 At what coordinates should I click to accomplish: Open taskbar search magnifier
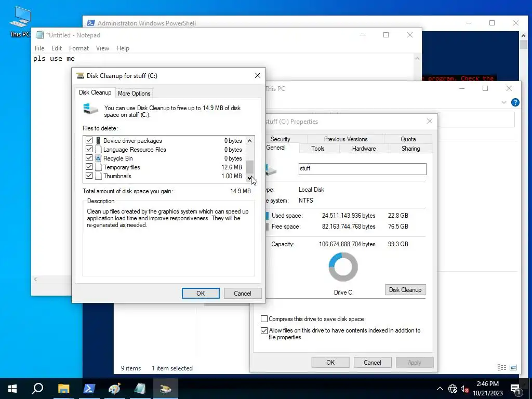(x=37, y=389)
